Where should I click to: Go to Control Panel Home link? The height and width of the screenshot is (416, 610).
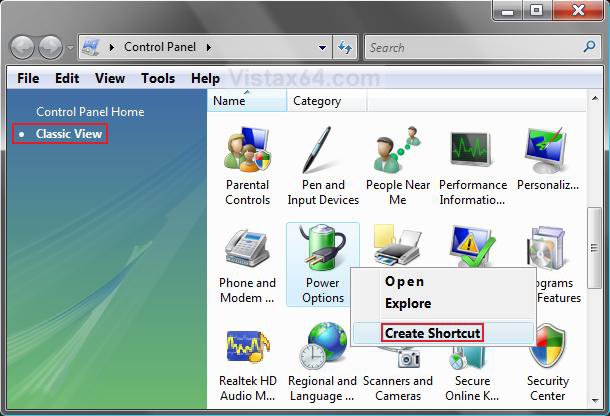(x=90, y=112)
